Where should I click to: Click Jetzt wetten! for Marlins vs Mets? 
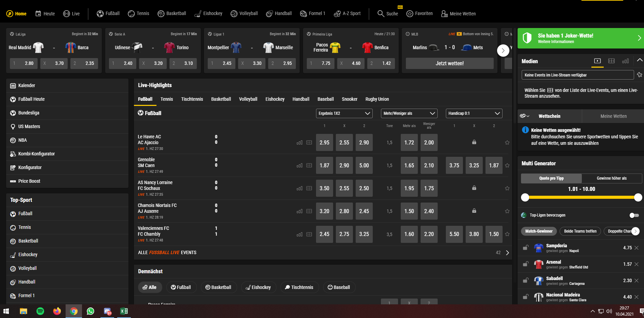450,63
